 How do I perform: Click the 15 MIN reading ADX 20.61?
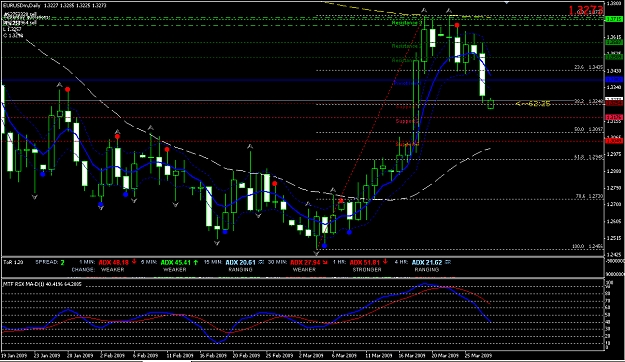[240, 263]
